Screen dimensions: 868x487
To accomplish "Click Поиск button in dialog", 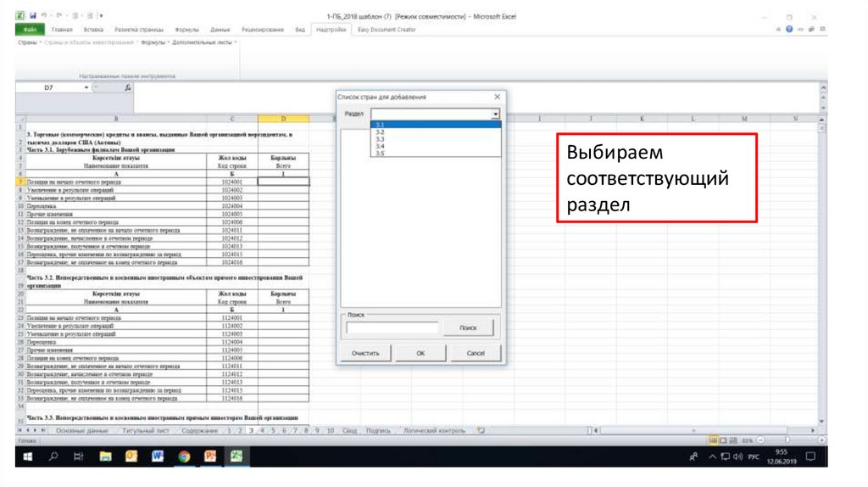I will (x=468, y=327).
